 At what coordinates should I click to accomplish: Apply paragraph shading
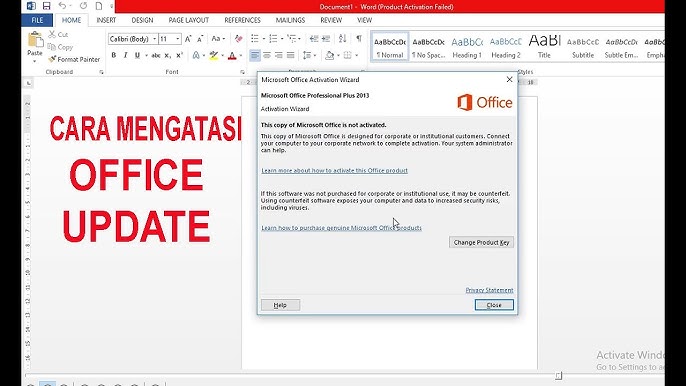[x=330, y=55]
